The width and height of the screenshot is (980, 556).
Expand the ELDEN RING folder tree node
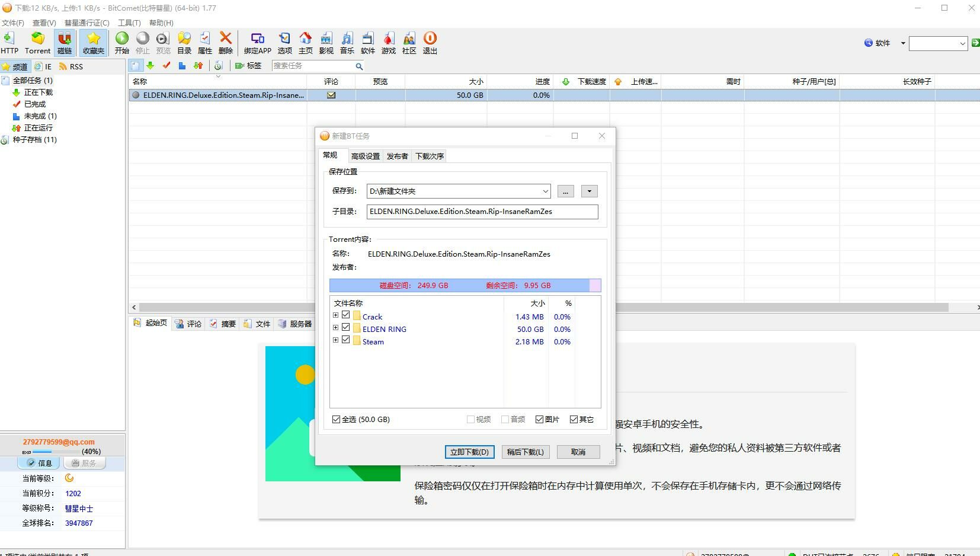pyautogui.click(x=336, y=328)
